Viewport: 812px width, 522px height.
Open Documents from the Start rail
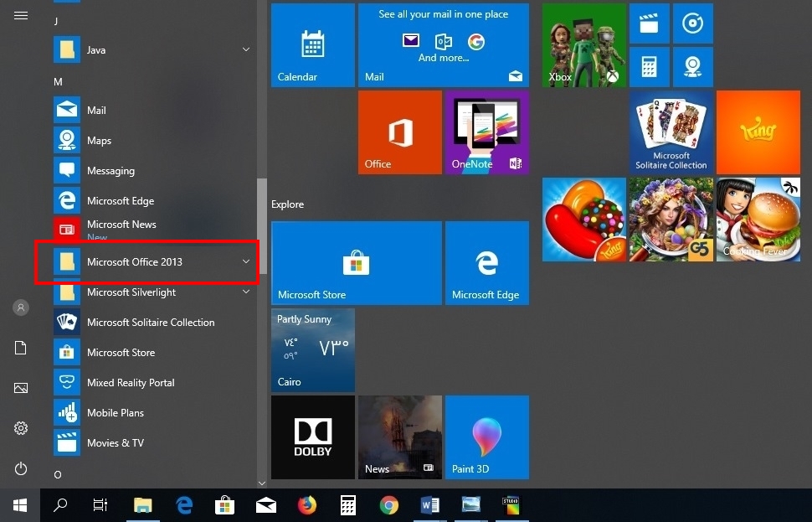[21, 348]
